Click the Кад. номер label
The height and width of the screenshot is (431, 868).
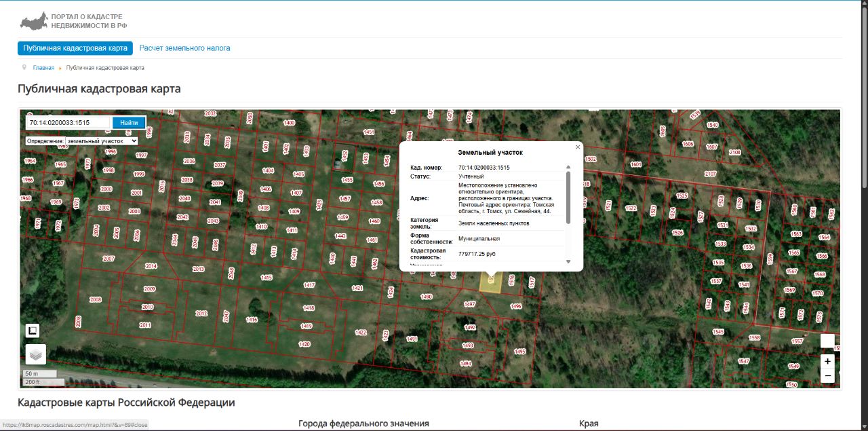(426, 168)
